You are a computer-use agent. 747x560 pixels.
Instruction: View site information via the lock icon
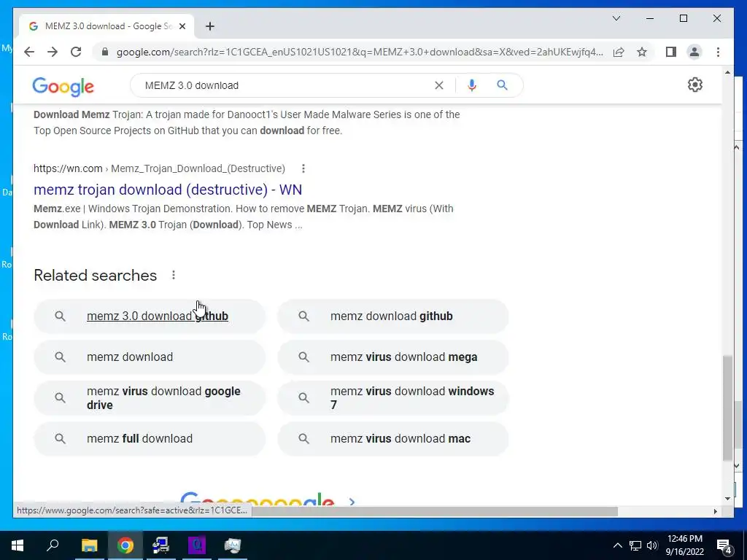tap(105, 52)
